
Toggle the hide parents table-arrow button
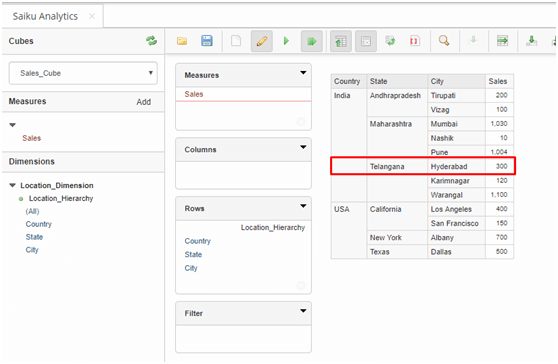click(x=341, y=41)
